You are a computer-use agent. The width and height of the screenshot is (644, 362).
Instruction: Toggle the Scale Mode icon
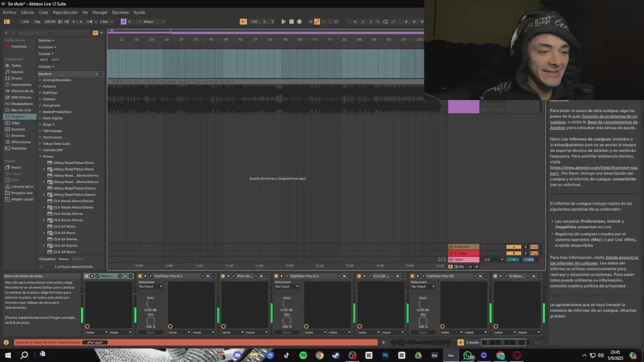tap(123, 22)
